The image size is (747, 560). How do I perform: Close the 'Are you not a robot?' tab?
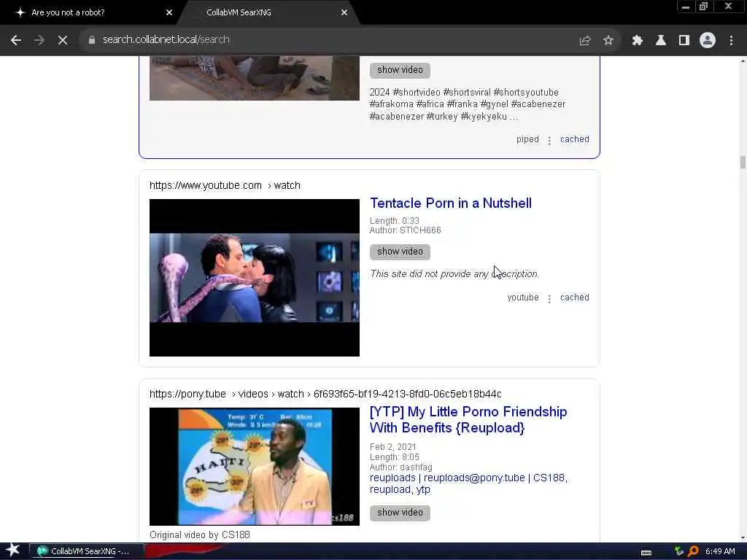(169, 12)
